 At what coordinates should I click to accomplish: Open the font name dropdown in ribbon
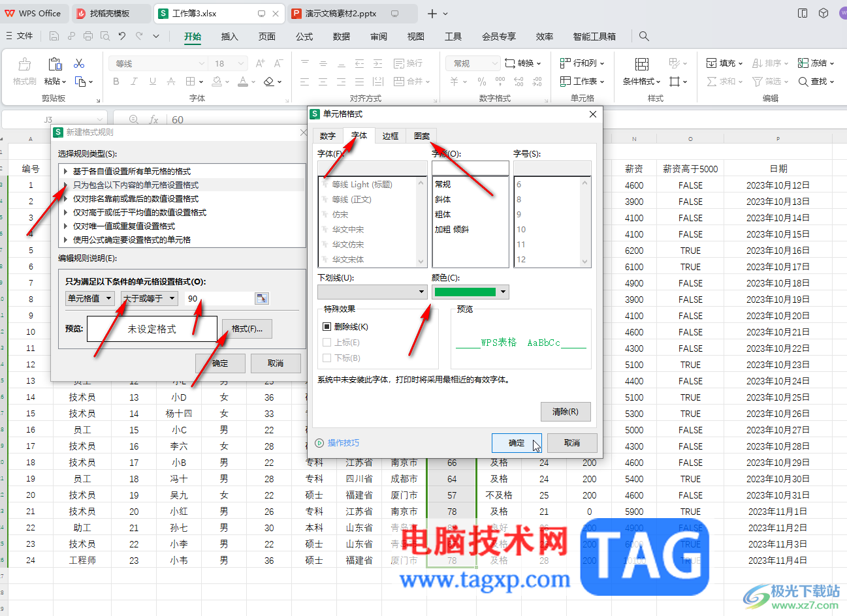click(x=202, y=63)
